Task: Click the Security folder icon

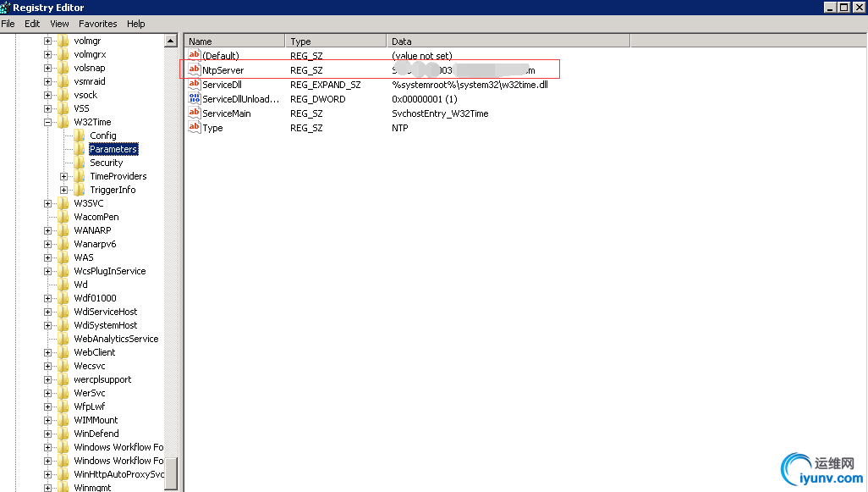Action: pyautogui.click(x=80, y=163)
